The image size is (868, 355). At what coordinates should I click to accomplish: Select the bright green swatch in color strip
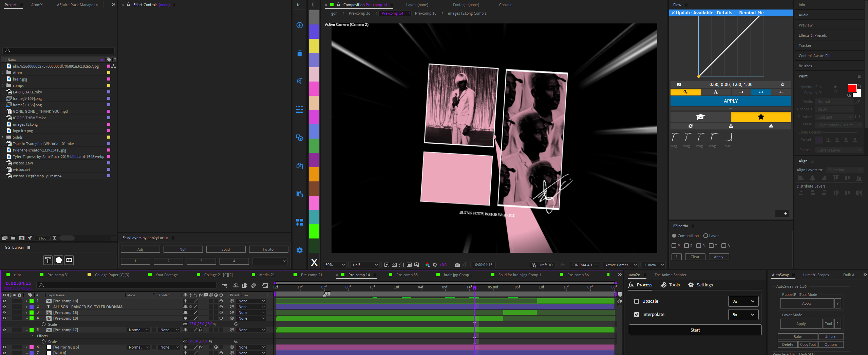[314, 231]
